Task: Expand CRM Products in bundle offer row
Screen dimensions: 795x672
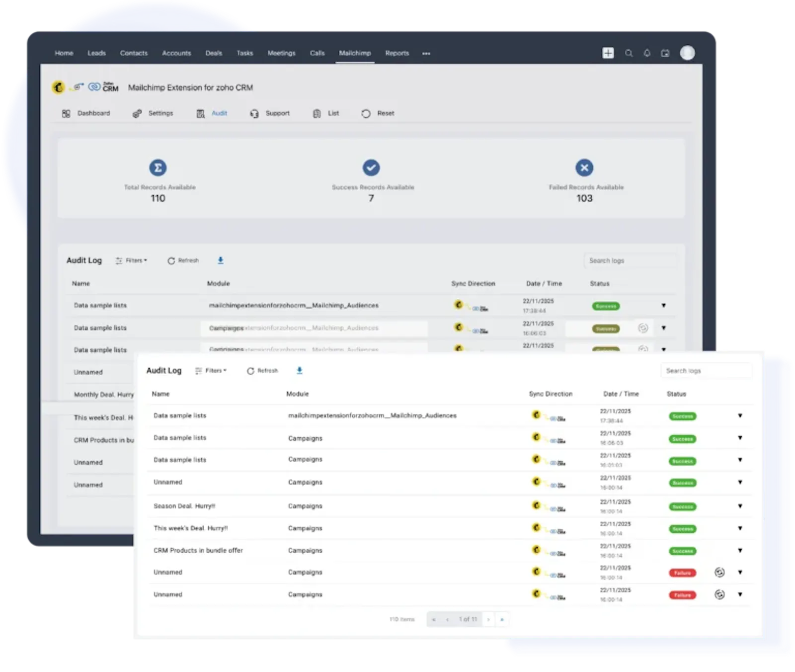Action: (740, 550)
